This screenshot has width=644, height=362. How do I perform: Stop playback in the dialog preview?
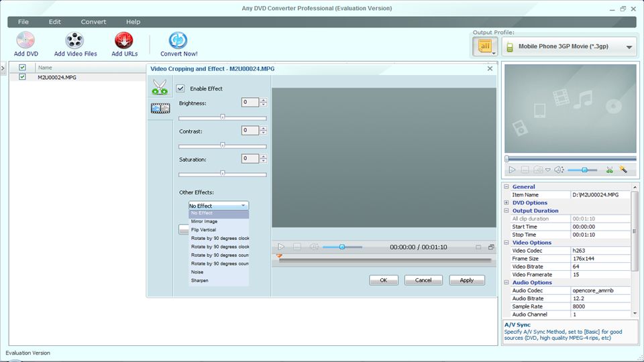pyautogui.click(x=297, y=247)
